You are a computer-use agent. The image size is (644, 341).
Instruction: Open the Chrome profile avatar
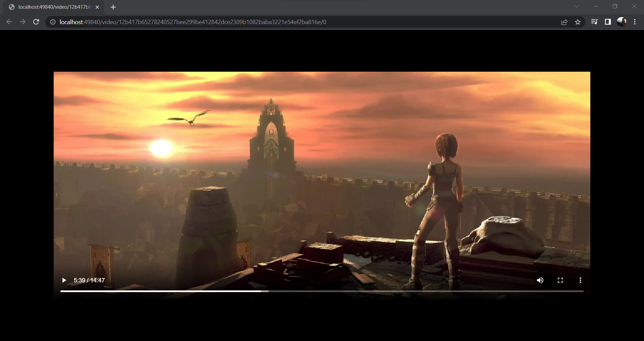621,22
